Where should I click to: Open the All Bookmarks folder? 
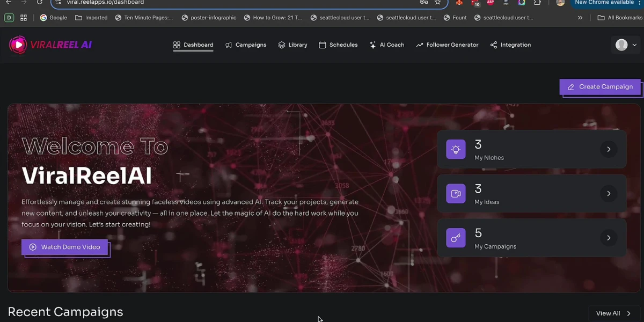(x=620, y=18)
